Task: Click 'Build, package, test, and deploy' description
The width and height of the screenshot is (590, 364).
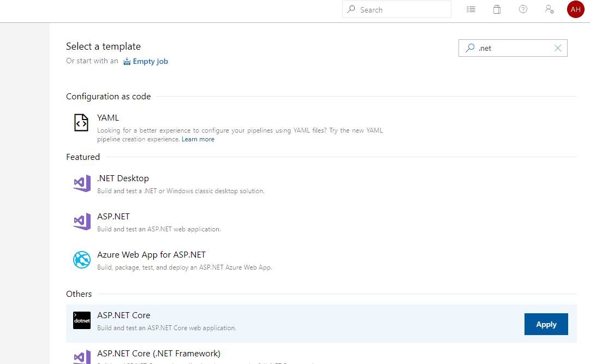Action: (184, 267)
